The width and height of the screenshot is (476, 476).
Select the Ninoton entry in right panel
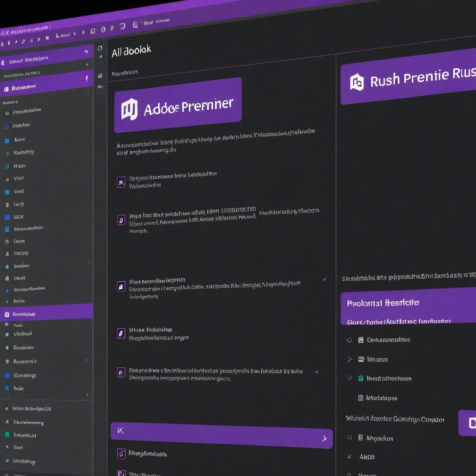click(x=377, y=359)
